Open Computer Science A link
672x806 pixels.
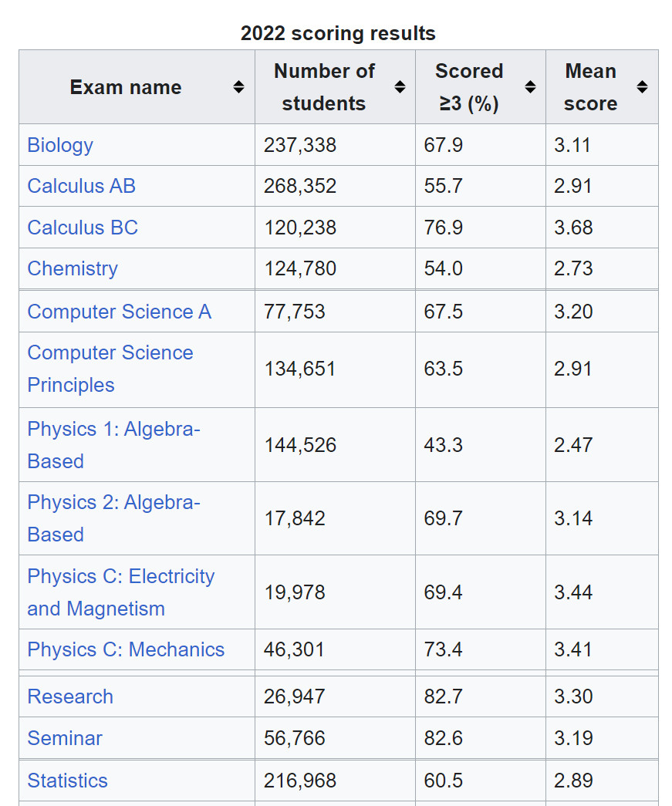coord(119,312)
